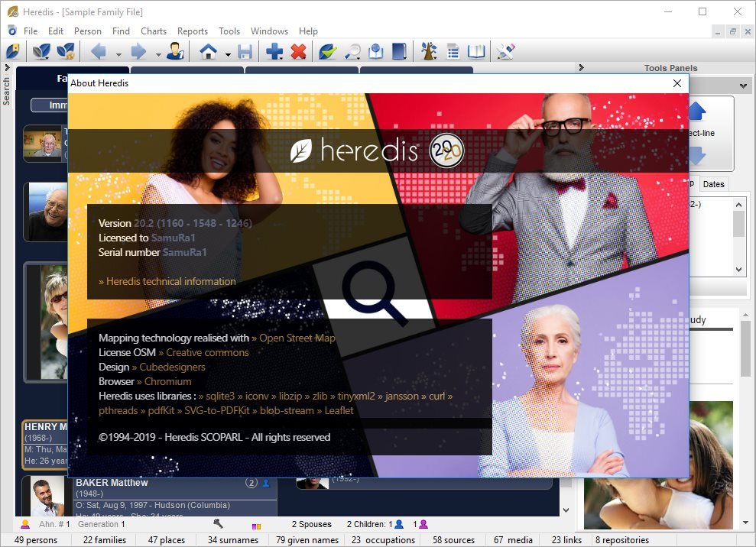Close the About Heredis dialog

click(677, 83)
